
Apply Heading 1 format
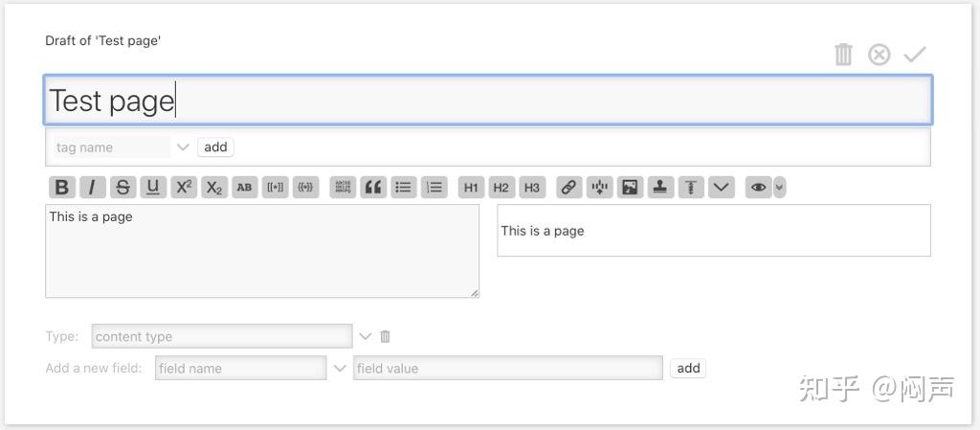[x=471, y=188]
